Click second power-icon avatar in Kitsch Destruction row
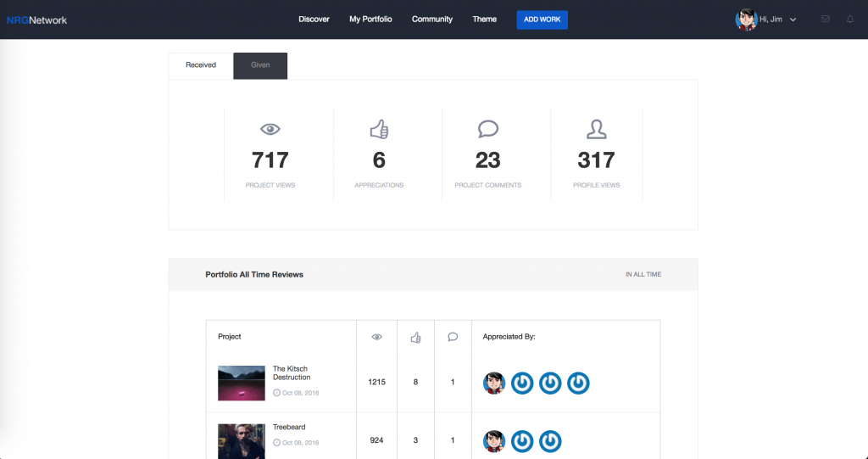Image resolution: width=868 pixels, height=459 pixels. [x=550, y=383]
